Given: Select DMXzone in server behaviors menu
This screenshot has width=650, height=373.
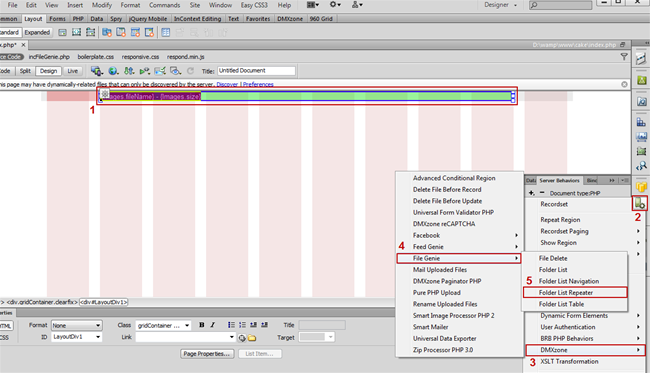Looking at the screenshot, I should pyautogui.click(x=585, y=350).
